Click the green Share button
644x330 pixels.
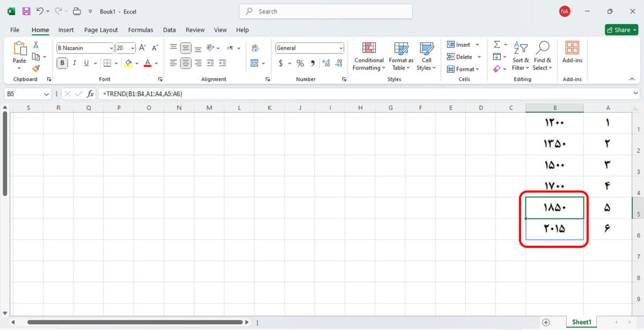621,30
